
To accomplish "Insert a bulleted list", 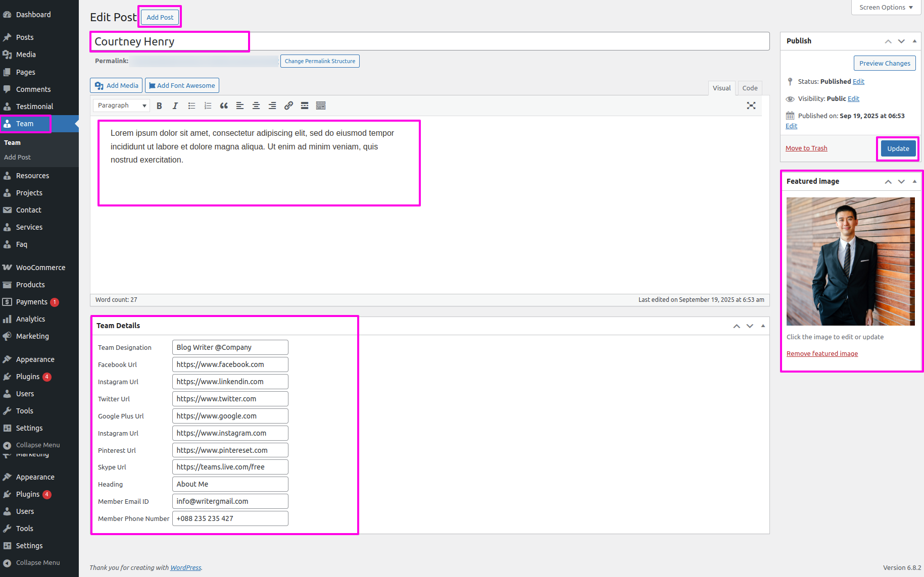I will click(191, 106).
